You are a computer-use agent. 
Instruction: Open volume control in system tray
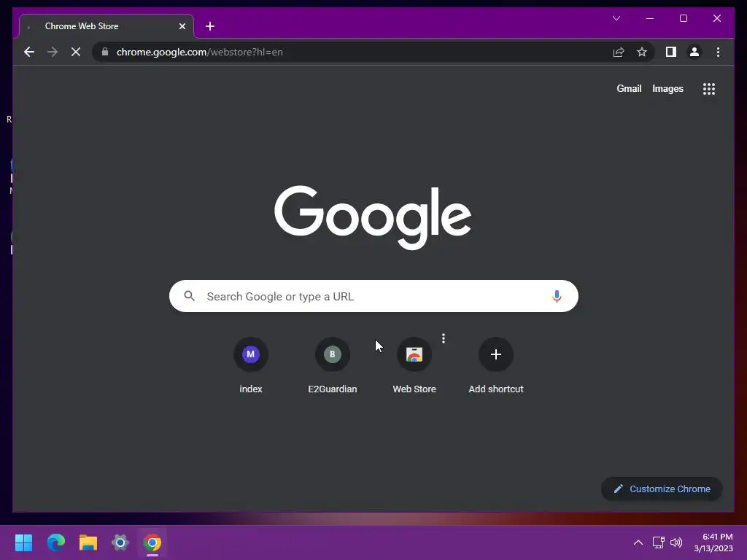(676, 542)
